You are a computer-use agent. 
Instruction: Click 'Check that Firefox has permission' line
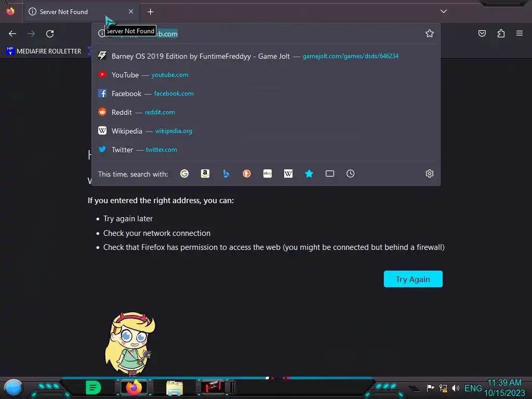[274, 247]
